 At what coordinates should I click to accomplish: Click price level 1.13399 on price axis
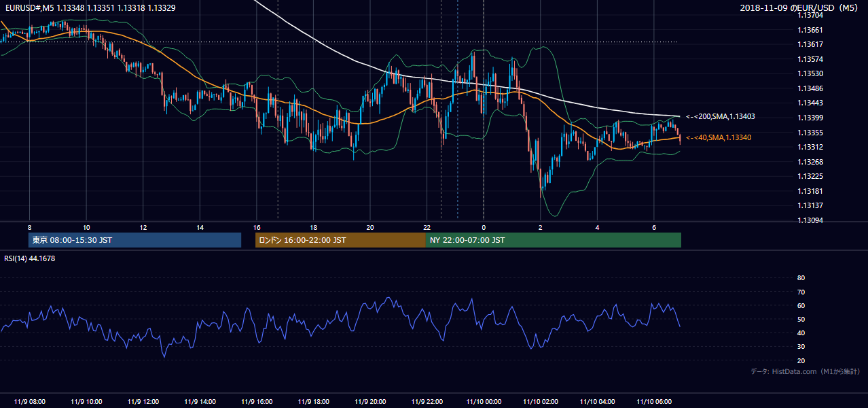click(x=810, y=118)
